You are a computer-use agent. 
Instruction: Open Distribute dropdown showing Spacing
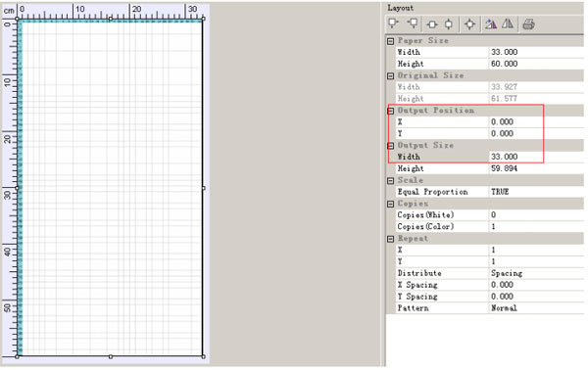[536, 273]
